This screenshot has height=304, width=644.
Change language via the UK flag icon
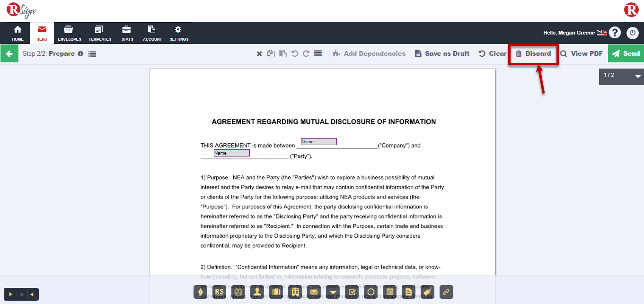pyautogui.click(x=602, y=33)
